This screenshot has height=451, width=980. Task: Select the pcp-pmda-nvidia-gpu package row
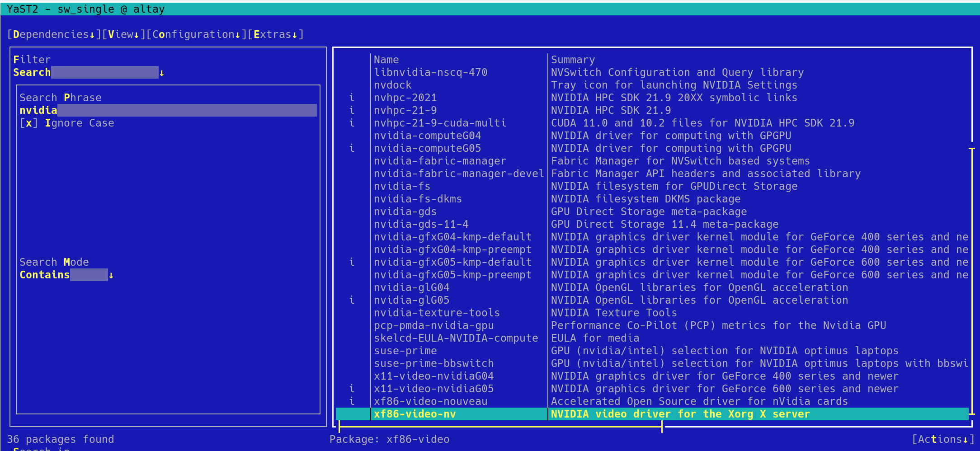pyautogui.click(x=652, y=325)
